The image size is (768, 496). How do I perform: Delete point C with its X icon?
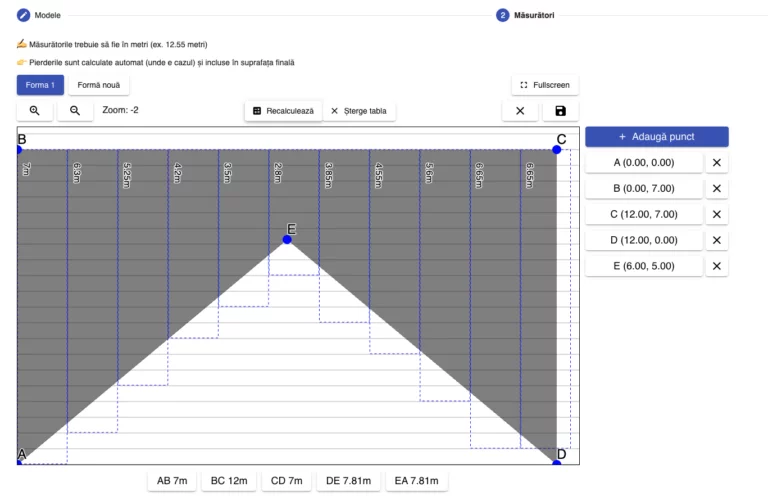[x=716, y=214]
